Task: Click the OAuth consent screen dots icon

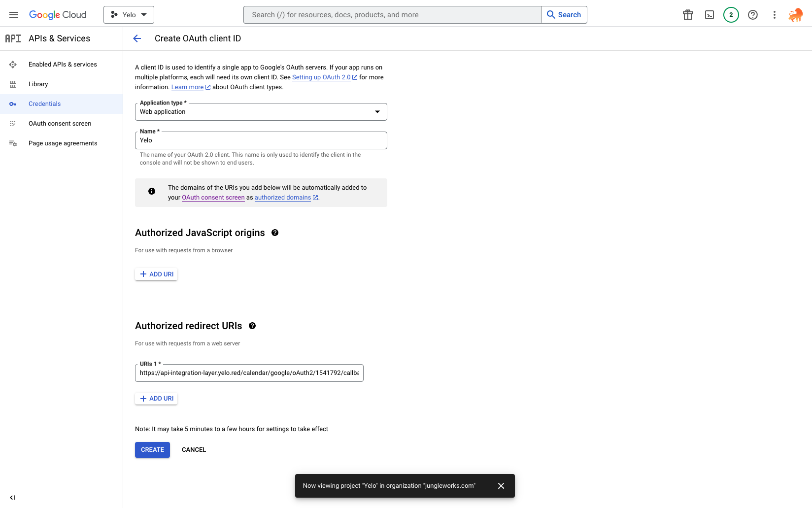Action: tap(13, 124)
